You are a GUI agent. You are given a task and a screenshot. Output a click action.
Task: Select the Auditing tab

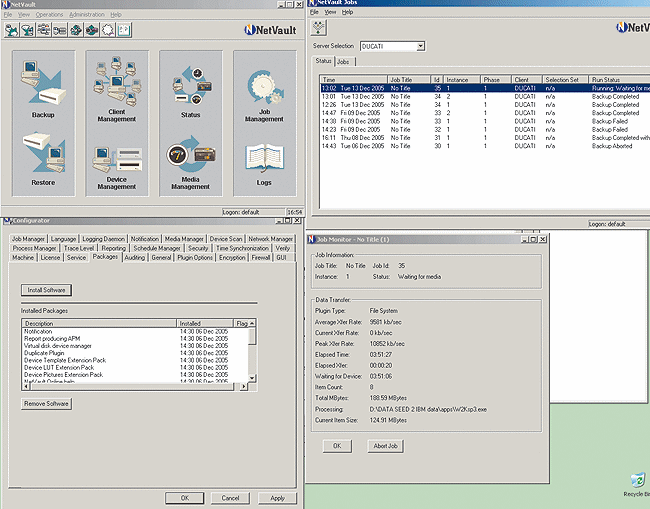click(x=135, y=257)
